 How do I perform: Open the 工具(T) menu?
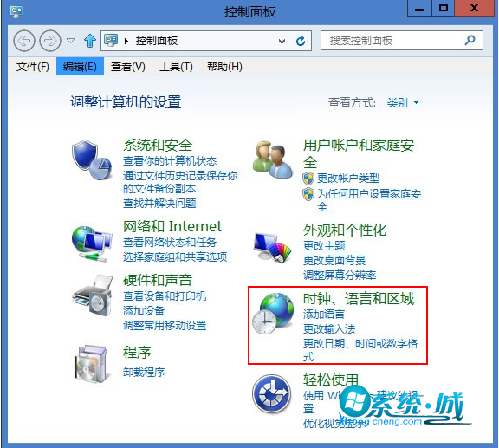176,67
